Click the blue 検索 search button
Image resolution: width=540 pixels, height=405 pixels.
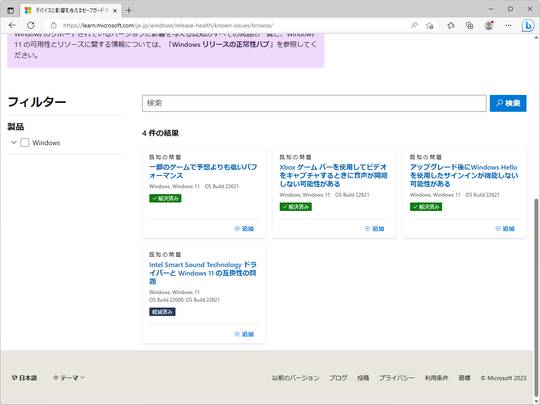tap(508, 103)
